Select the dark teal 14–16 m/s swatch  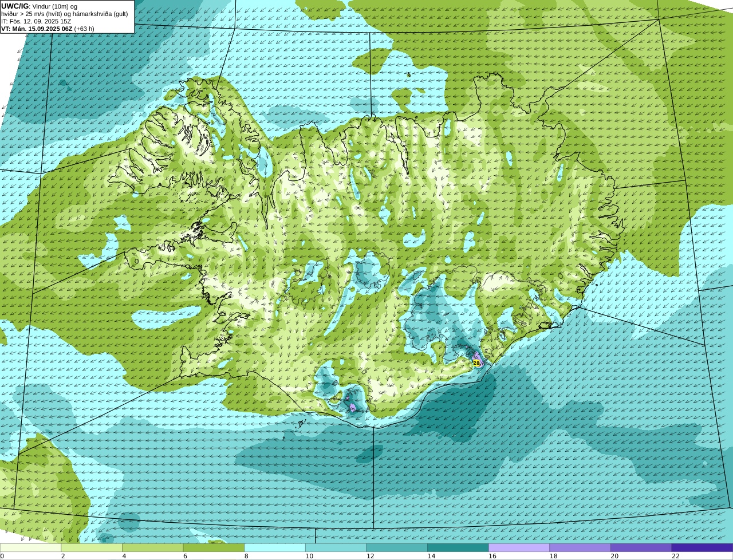click(x=458, y=547)
